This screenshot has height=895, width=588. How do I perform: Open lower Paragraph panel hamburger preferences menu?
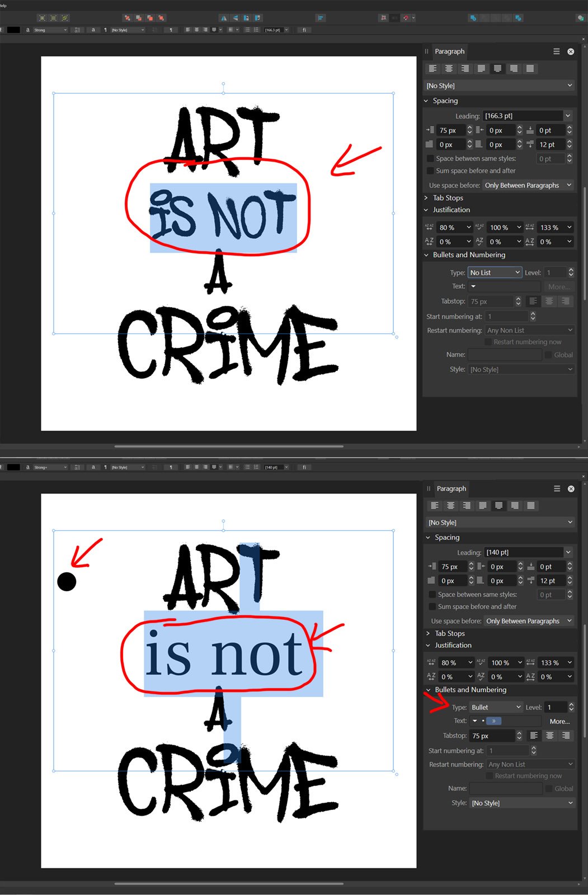pyautogui.click(x=557, y=488)
